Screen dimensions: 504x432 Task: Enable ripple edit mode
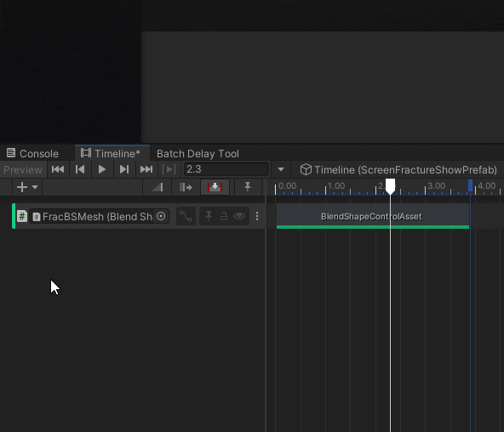click(186, 187)
